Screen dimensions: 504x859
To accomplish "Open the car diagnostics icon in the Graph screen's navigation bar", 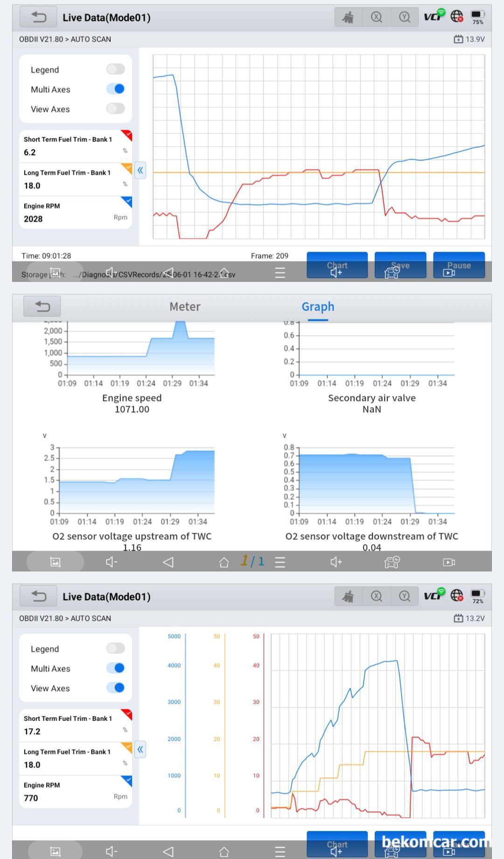I will pos(392,562).
